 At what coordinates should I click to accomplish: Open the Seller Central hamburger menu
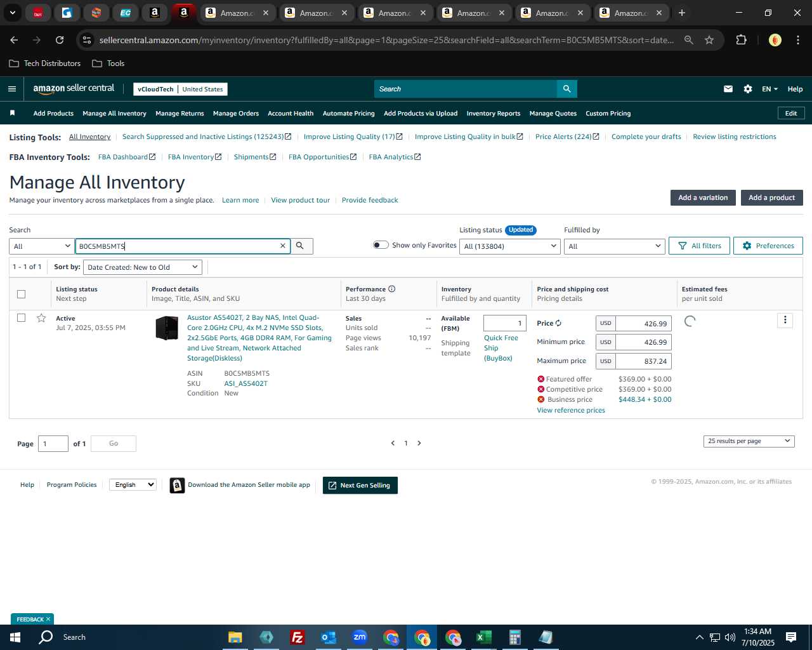point(12,89)
